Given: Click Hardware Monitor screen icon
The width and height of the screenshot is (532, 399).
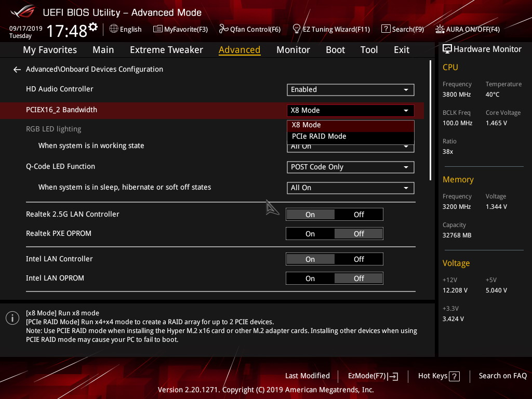Looking at the screenshot, I should pyautogui.click(x=447, y=49).
